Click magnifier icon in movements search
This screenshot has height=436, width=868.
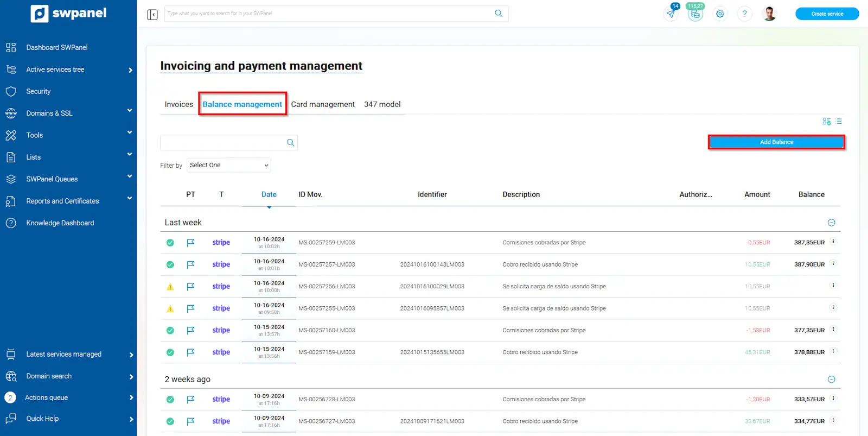click(291, 143)
